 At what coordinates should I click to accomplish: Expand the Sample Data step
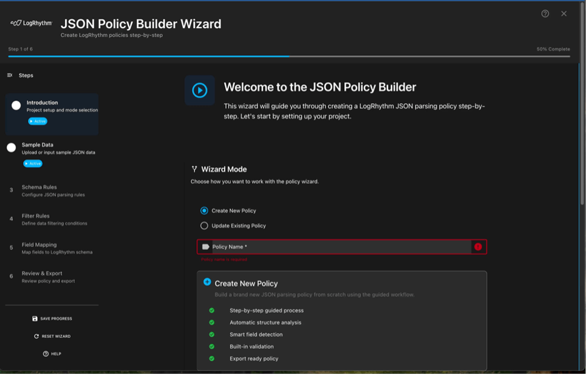pos(52,148)
